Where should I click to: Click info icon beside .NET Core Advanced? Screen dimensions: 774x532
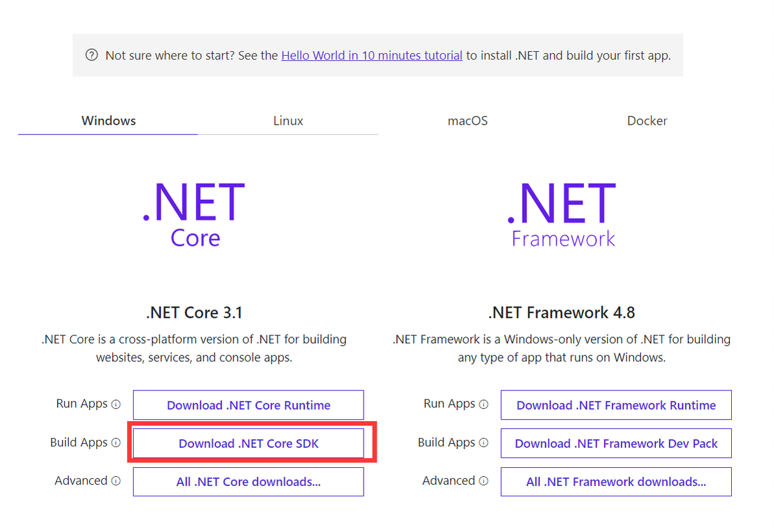(116, 481)
